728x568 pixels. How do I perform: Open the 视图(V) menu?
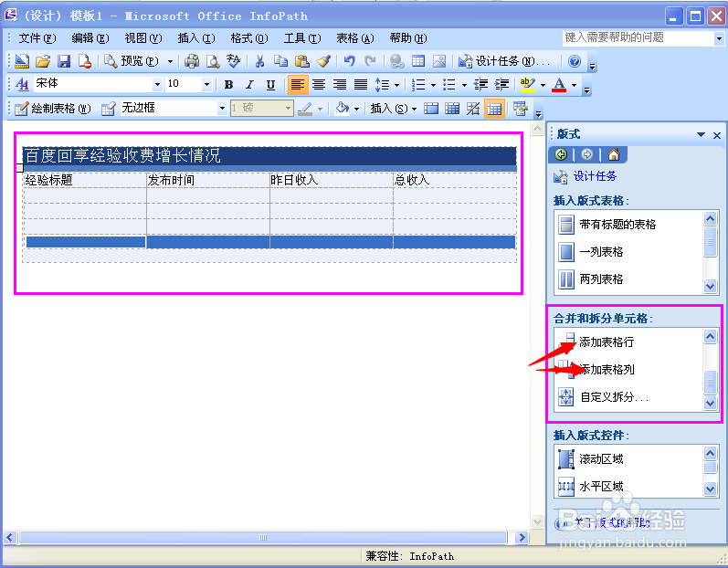point(143,38)
